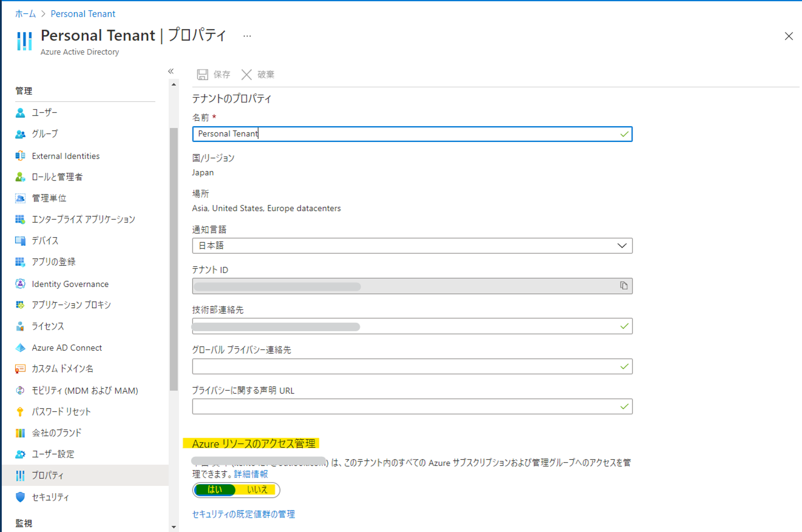Click the save floppy disk icon
The image size is (802, 532).
coord(203,75)
